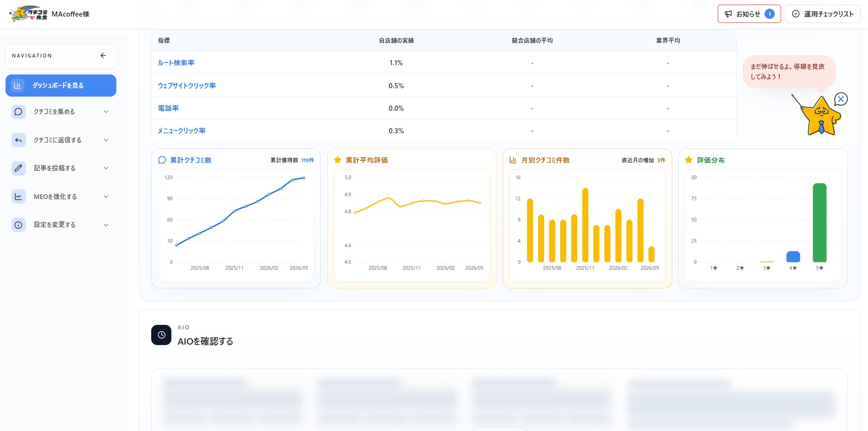Select MEOを強化する navigation item

tap(61, 197)
